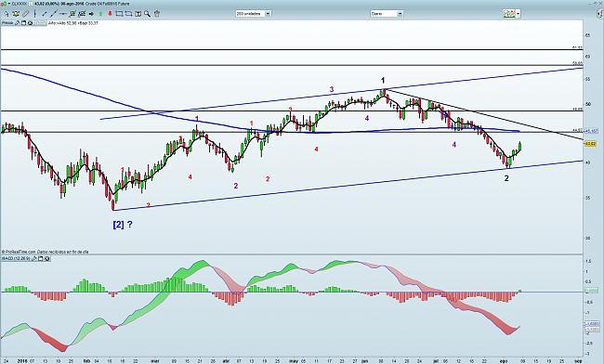604x364 pixels.
Task: Expand the side panel arrow at right edge
Action: tap(599, 14)
